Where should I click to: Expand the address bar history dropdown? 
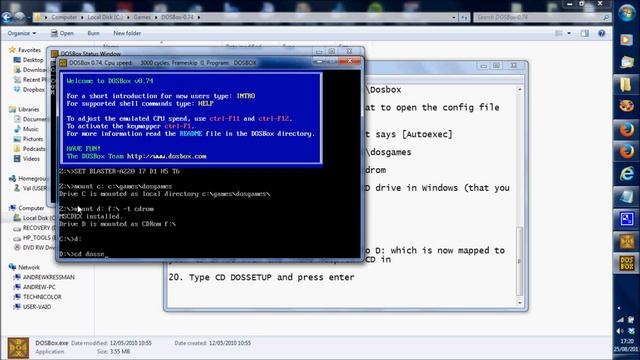(x=454, y=17)
